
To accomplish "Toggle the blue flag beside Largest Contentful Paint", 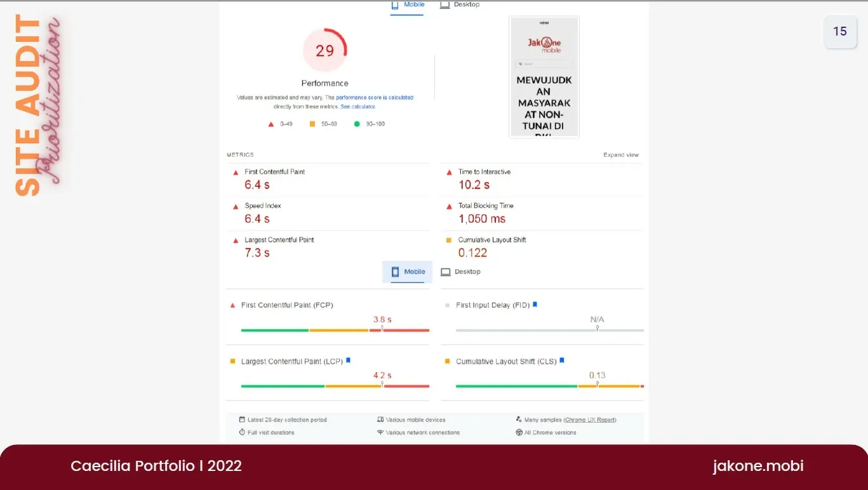I will [348, 360].
